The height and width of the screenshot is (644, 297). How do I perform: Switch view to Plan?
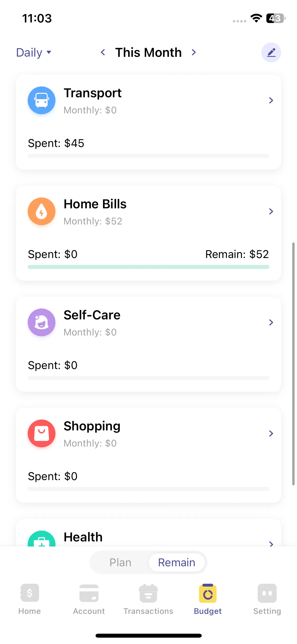pos(120,563)
